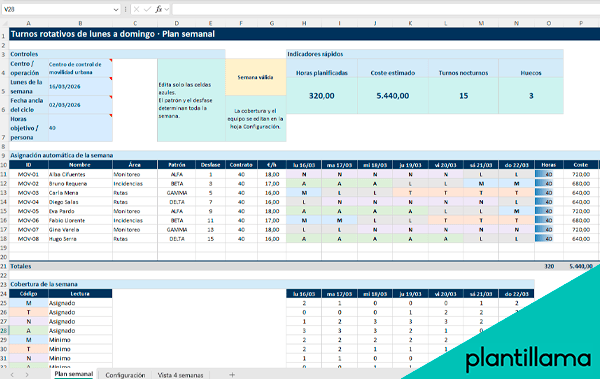Select the Huecos value 3

[531, 96]
